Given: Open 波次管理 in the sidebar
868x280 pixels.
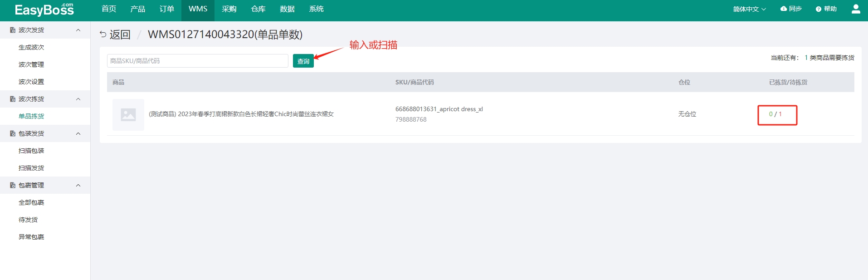Looking at the screenshot, I should point(31,65).
